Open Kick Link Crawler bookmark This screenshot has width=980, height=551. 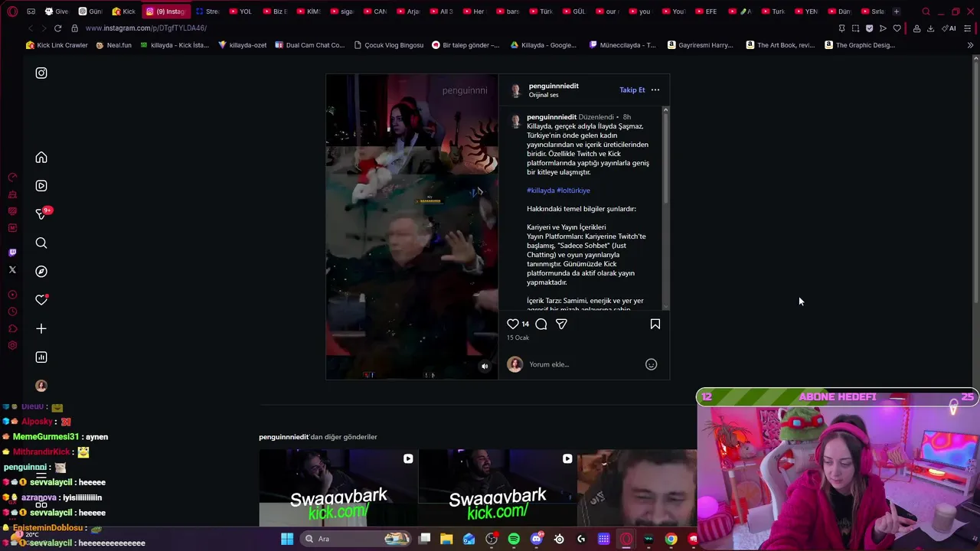(57, 45)
